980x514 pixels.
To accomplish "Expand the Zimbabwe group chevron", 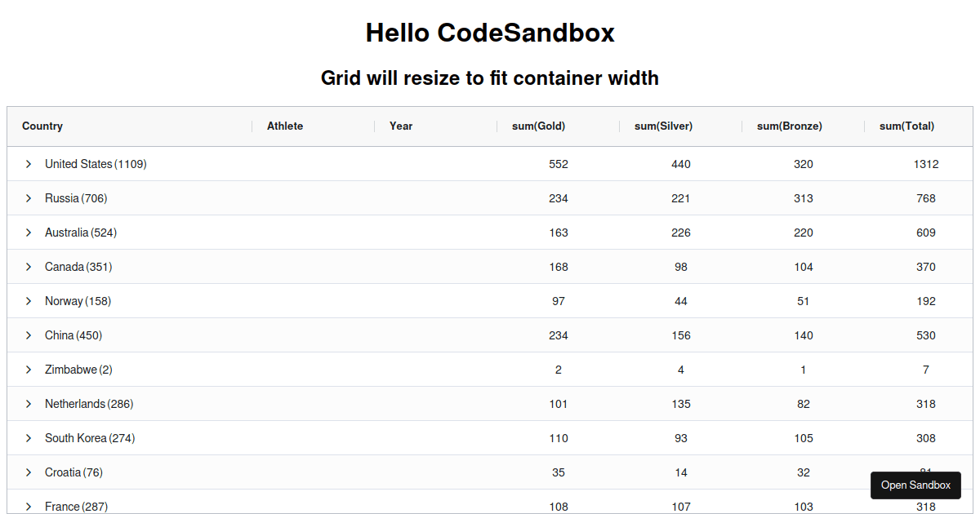I will click(29, 370).
